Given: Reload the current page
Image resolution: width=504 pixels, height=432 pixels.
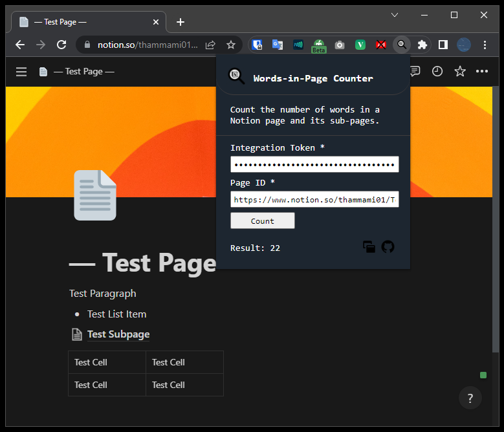Looking at the screenshot, I should coord(61,45).
